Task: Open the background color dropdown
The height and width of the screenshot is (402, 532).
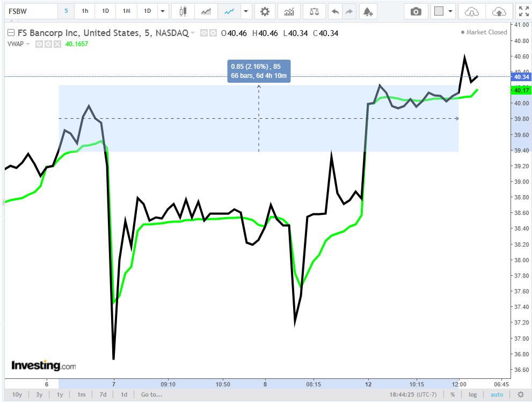Action: 450,11
